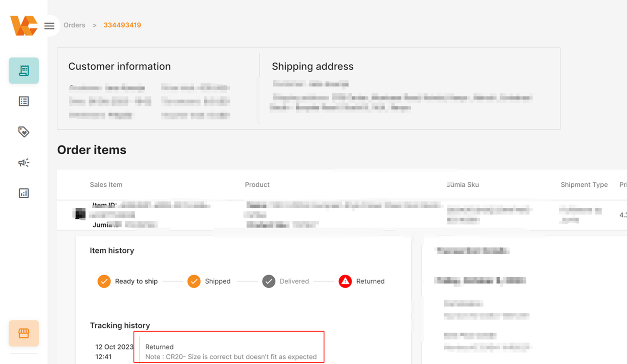Viewport: 627px width, 364px height.
Task: Open the Orders sidebar icon
Action: pyautogui.click(x=24, y=71)
